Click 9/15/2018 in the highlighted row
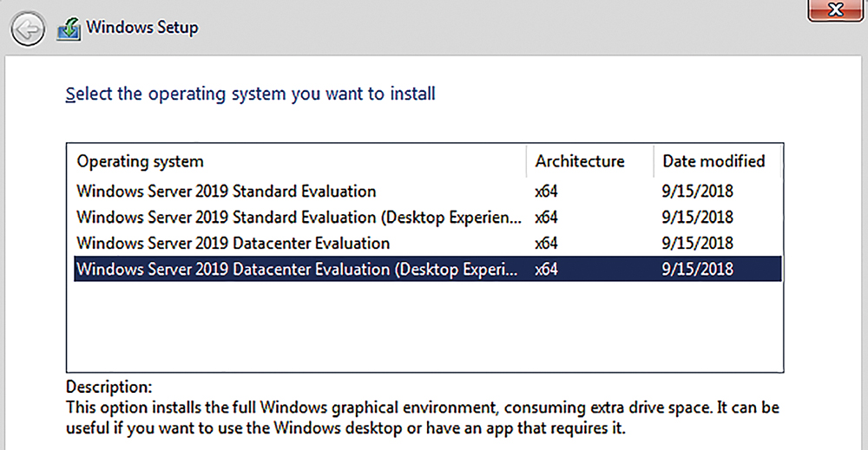 (x=698, y=270)
